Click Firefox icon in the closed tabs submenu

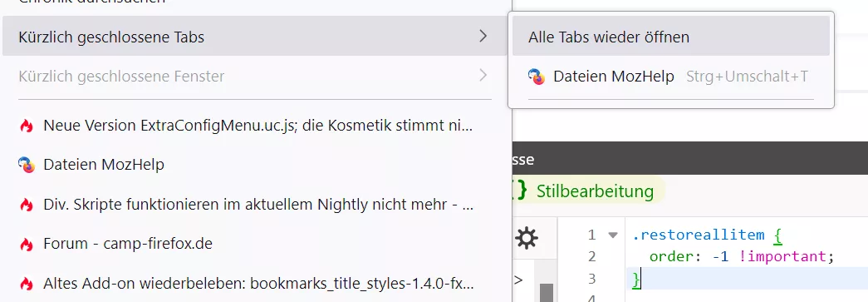[x=537, y=77]
